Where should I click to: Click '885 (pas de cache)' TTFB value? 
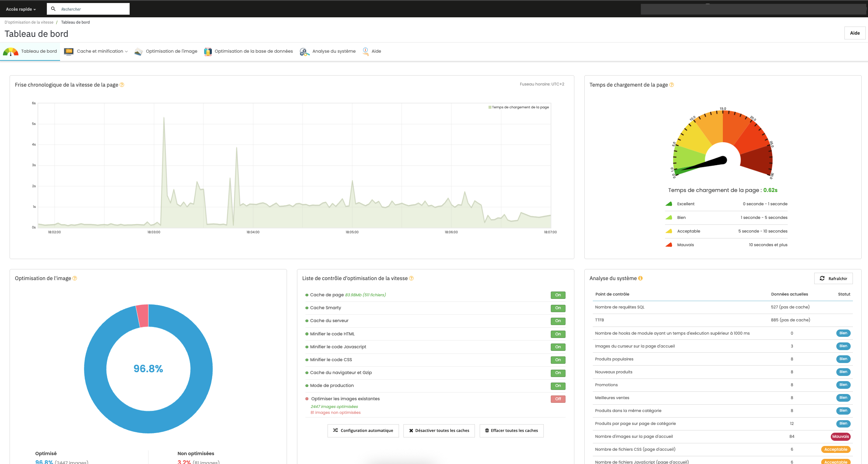(790, 320)
